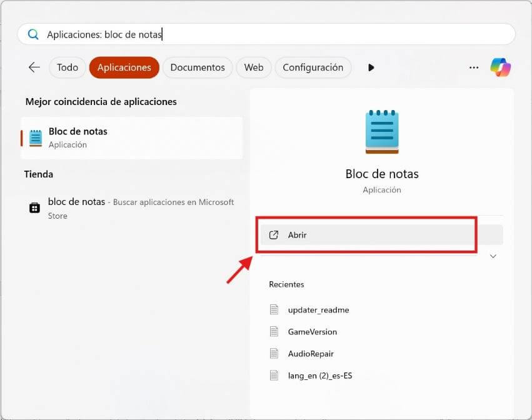Screen dimensions: 532x420
Task: Click the large Bloc de notas icon
Action: [x=381, y=132]
